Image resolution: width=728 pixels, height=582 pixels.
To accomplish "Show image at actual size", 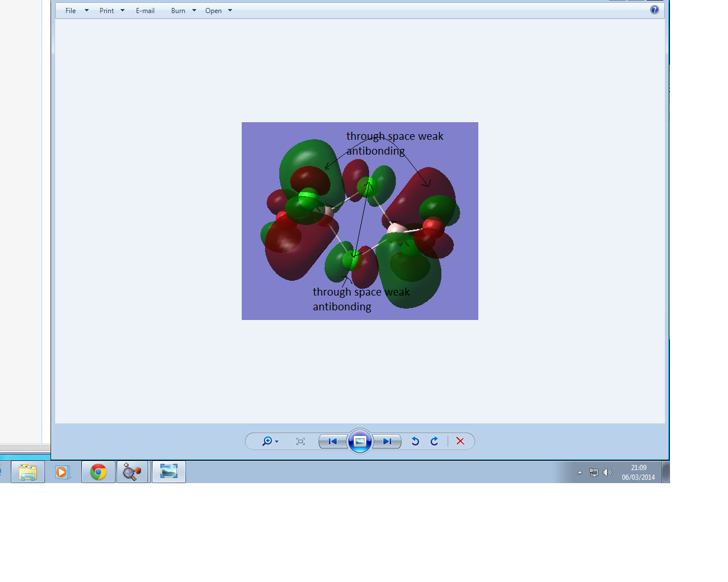I will 300,441.
